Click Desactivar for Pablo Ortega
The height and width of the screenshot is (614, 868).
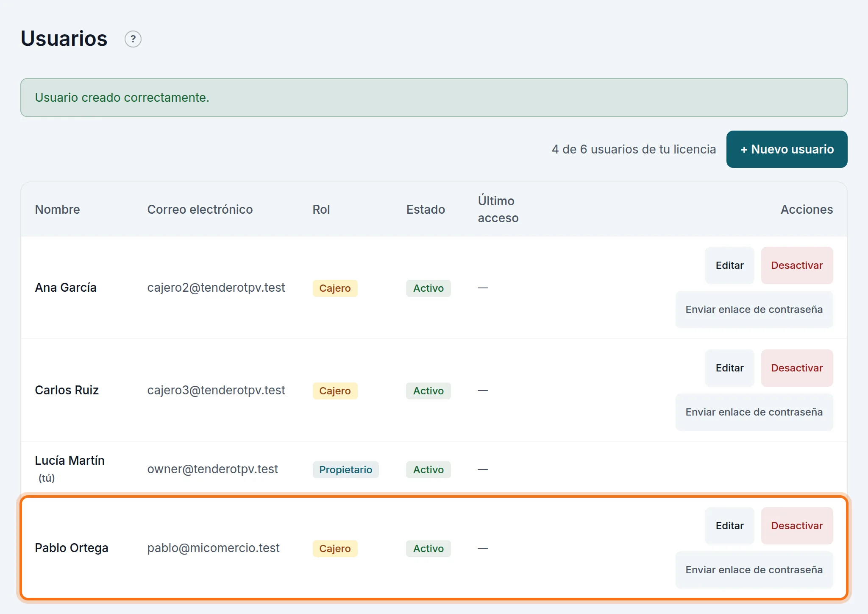click(x=797, y=526)
